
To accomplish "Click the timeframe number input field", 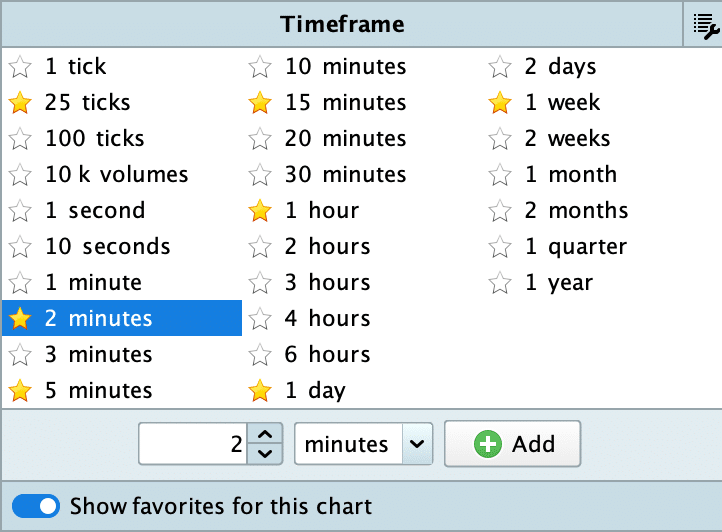I will pos(193,444).
